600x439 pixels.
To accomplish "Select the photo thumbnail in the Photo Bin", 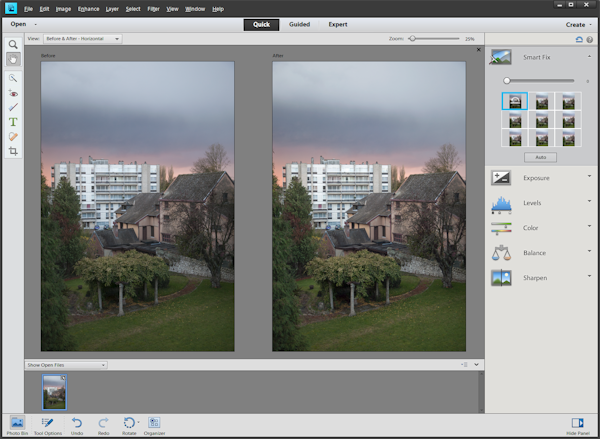I will (x=52, y=390).
